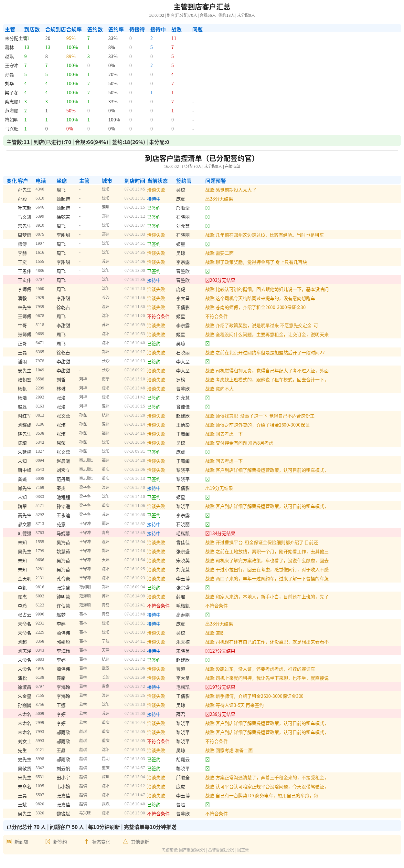Image resolution: width=404 pixels, height=868 pixels.
Task: Click the green status icon in 马文凯 row
Action: tap(207, 217)
